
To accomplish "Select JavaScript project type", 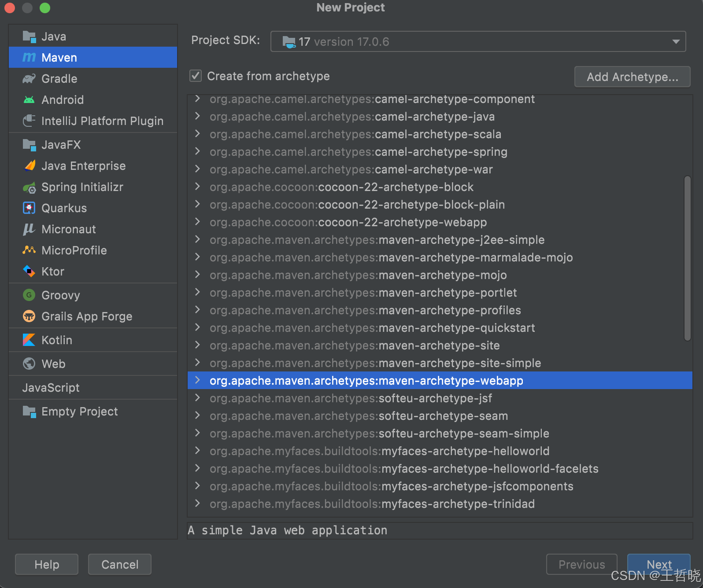I will (93, 388).
